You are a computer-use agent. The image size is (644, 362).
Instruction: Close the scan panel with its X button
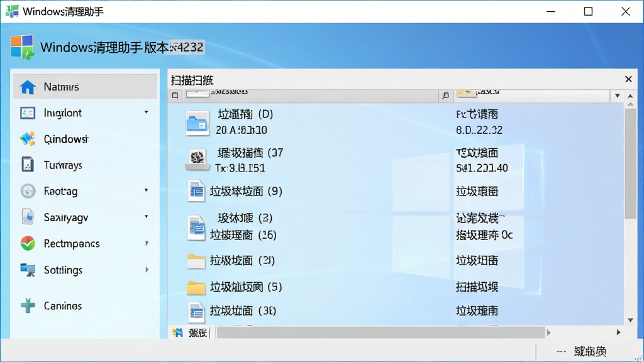[628, 79]
